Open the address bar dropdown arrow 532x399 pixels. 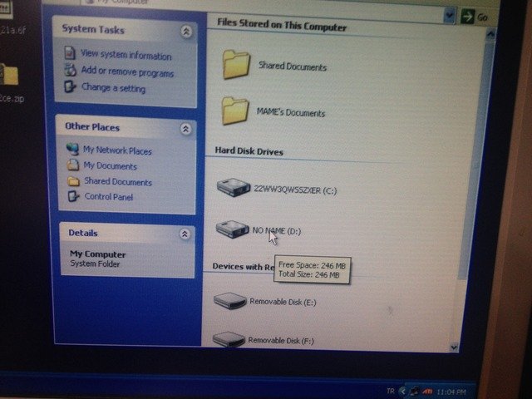point(450,15)
